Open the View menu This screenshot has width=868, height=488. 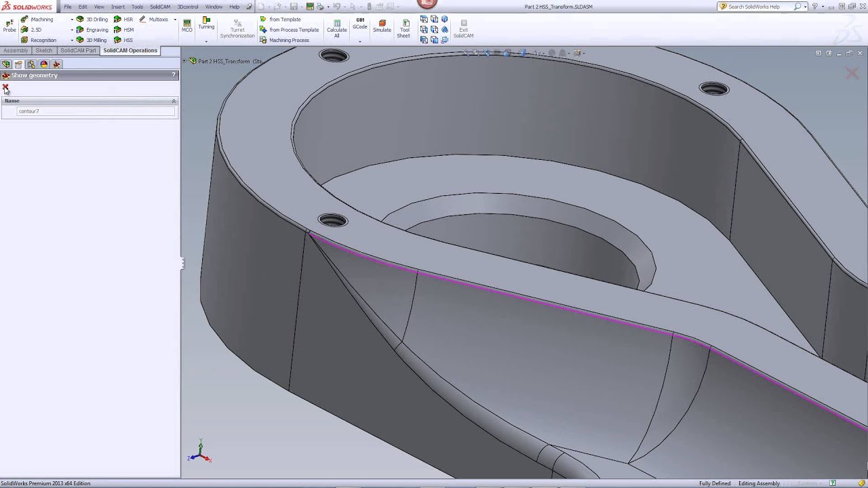pyautogui.click(x=99, y=7)
